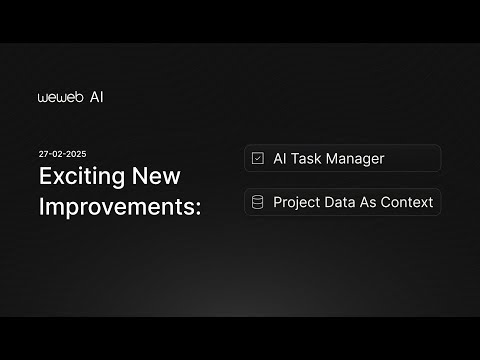The height and width of the screenshot is (360, 480).
Task: Click the "AI" text beside the weweb logo
Action: 97,97
